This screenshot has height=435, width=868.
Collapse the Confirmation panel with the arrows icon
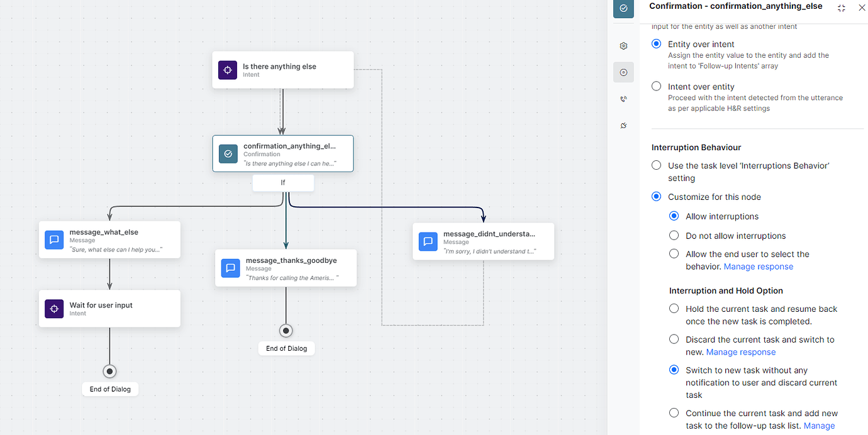point(841,8)
